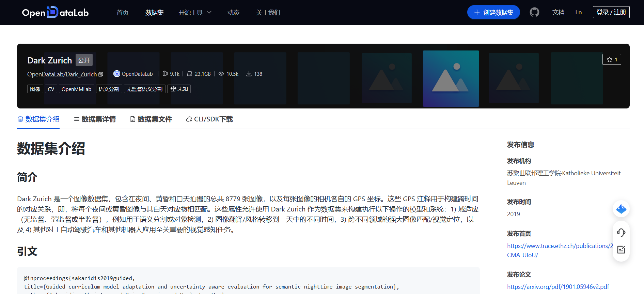
Task: Click the download count icon 138
Action: [x=249, y=74]
